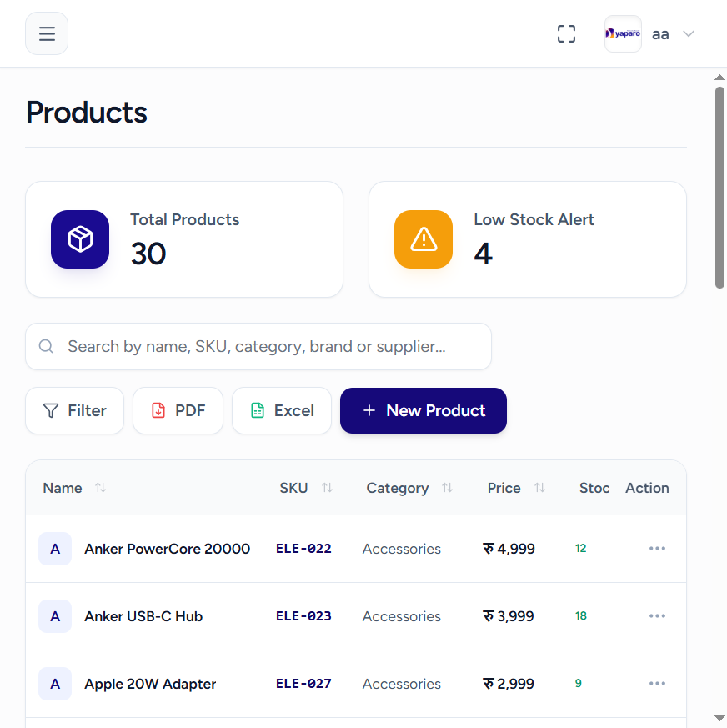Screen dimensions: 727x728
Task: Click stock value 18
Action: point(581,616)
